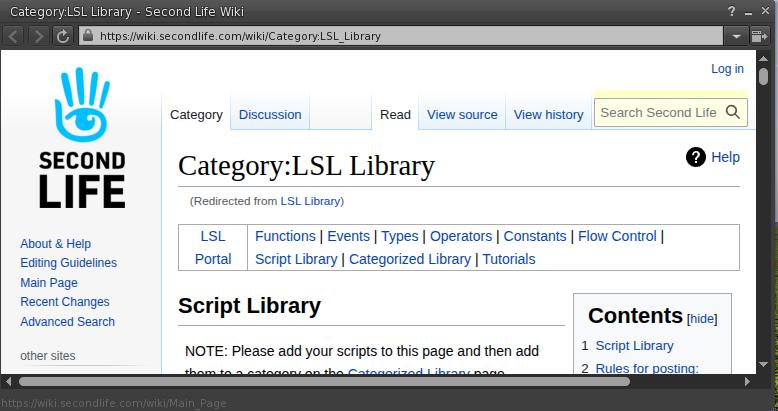
Task: Open the Categorized Library link
Action: click(410, 259)
